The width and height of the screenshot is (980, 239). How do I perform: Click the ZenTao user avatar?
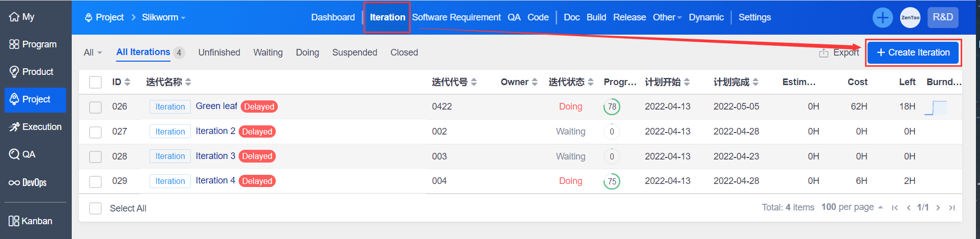tap(910, 18)
